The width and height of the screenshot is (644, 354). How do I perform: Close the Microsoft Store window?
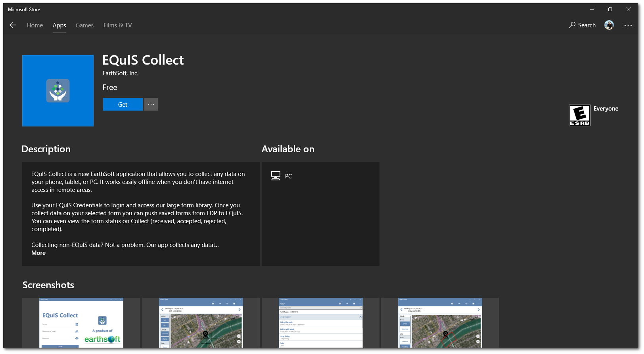[x=629, y=9]
